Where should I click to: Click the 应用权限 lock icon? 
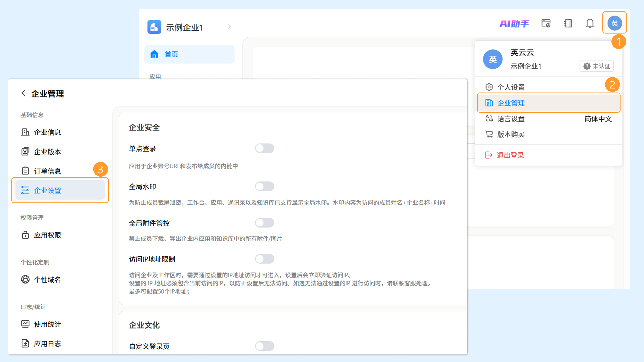25,235
